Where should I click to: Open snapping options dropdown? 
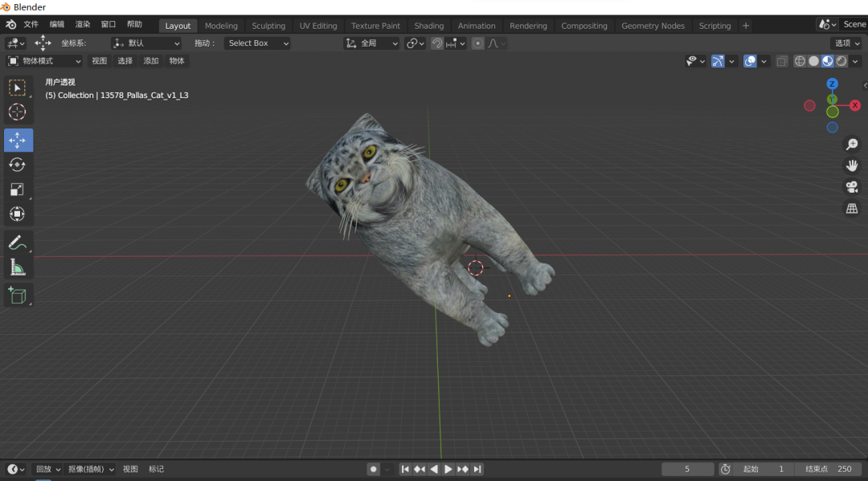coord(456,43)
